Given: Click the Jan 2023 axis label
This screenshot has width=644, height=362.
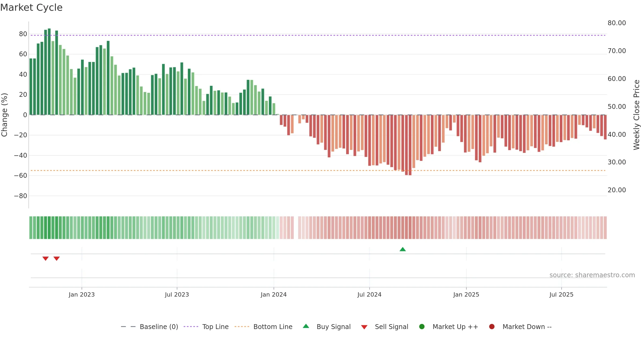Looking at the screenshot, I should [x=82, y=295].
